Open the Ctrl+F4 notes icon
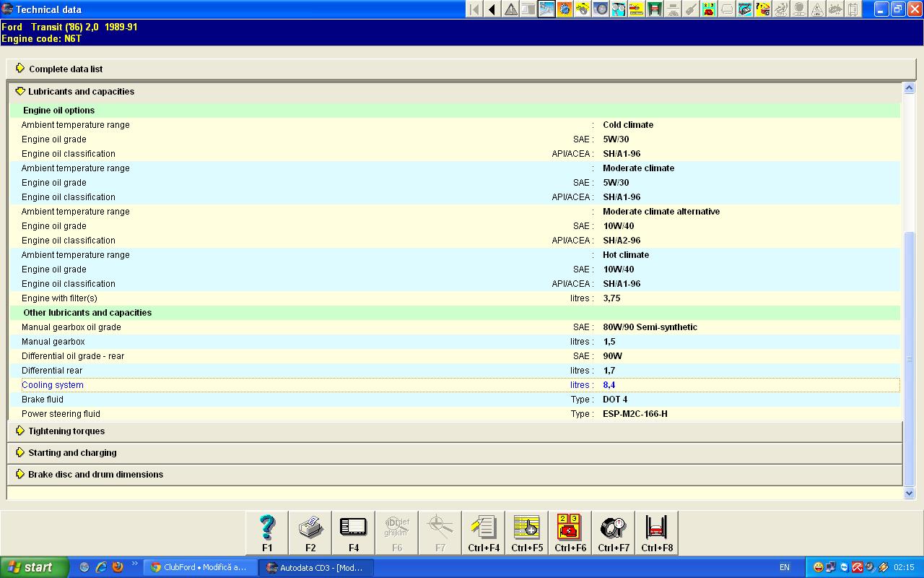Viewport: 924px width, 578px height. click(484, 532)
